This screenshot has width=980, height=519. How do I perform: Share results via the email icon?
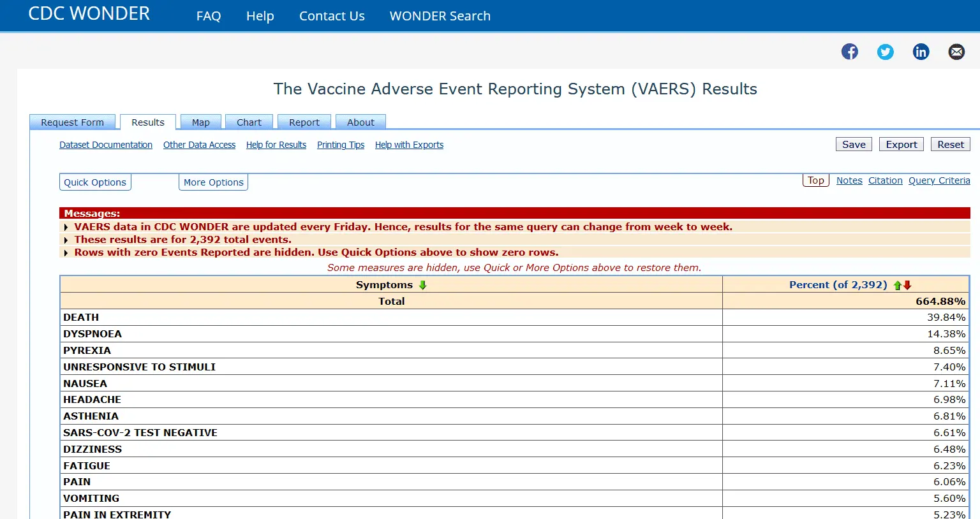(x=956, y=52)
